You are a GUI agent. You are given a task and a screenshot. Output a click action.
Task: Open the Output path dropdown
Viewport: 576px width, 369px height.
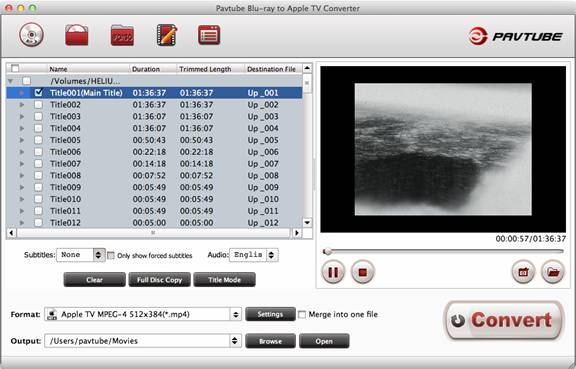[143, 341]
